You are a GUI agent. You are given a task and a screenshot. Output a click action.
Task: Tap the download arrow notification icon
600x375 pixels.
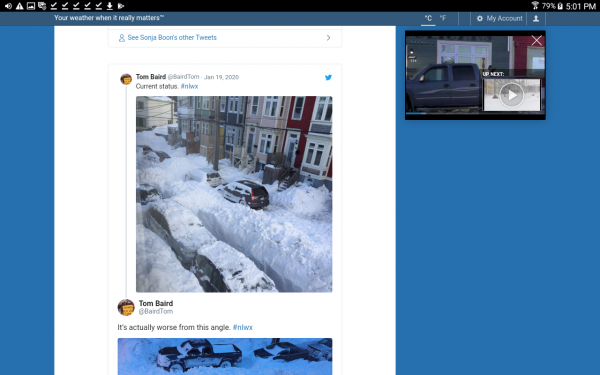109,6
